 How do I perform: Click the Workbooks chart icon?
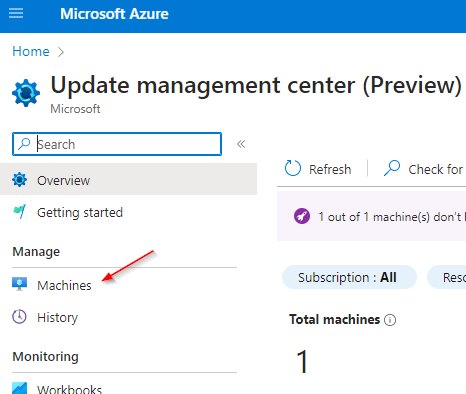click(x=19, y=388)
